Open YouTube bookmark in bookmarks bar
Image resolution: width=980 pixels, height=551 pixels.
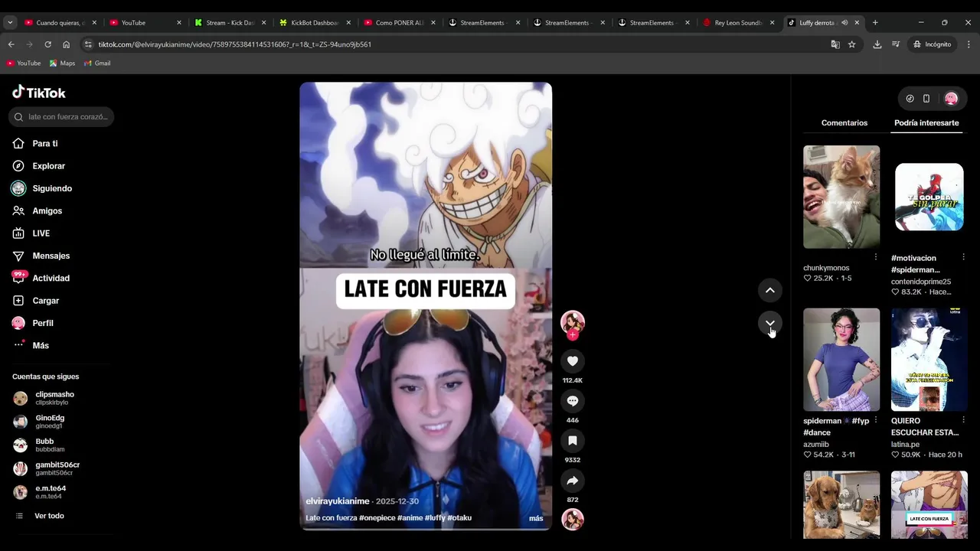pyautogui.click(x=24, y=63)
